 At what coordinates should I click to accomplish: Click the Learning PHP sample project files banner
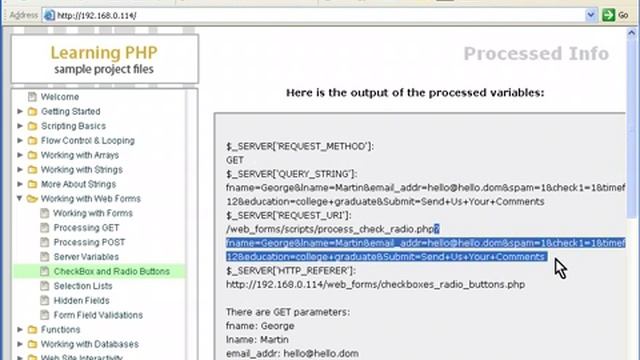(104, 59)
